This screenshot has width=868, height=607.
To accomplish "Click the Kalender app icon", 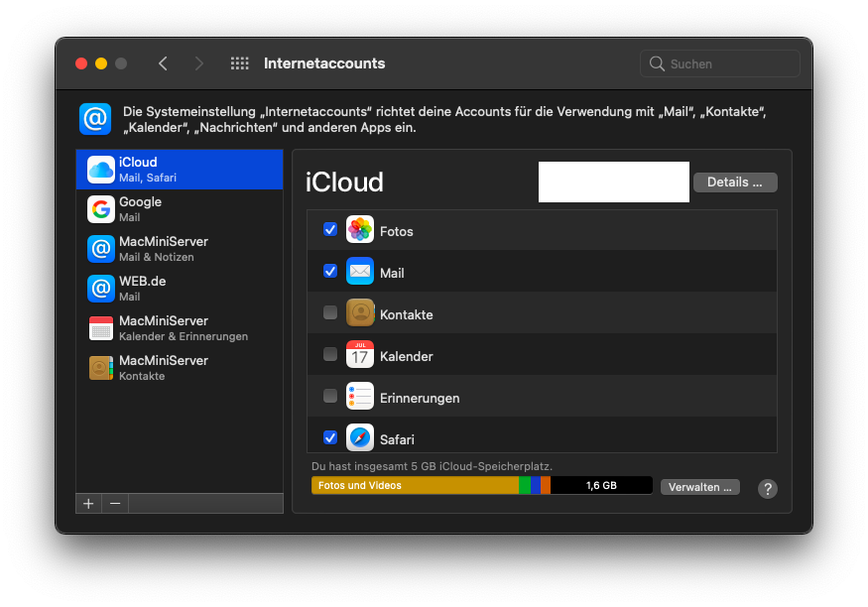I will 359,355.
